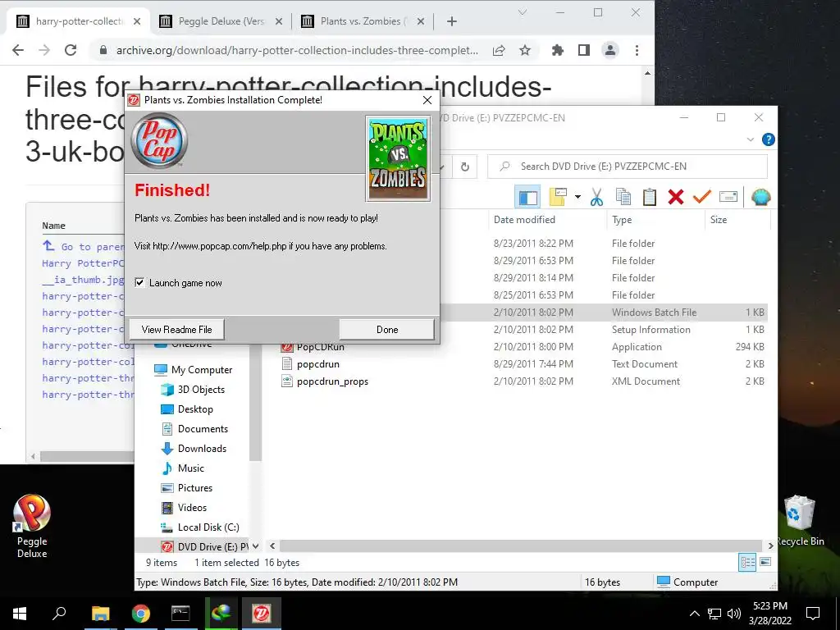Screen dimensions: 840x630
Task: Select the popcdrun_props XML file
Action: point(332,381)
